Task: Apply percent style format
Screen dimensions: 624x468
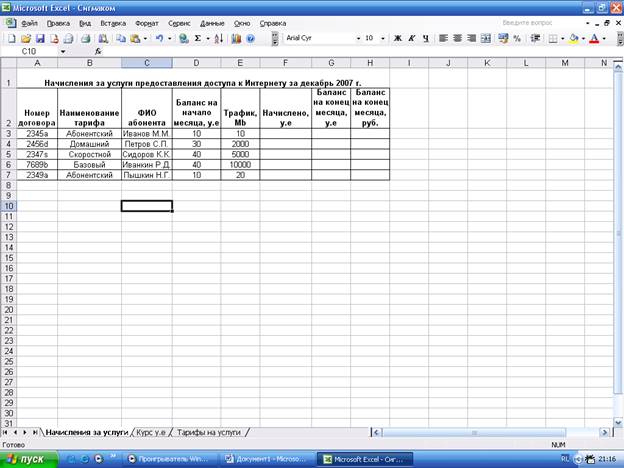Action: [517, 38]
